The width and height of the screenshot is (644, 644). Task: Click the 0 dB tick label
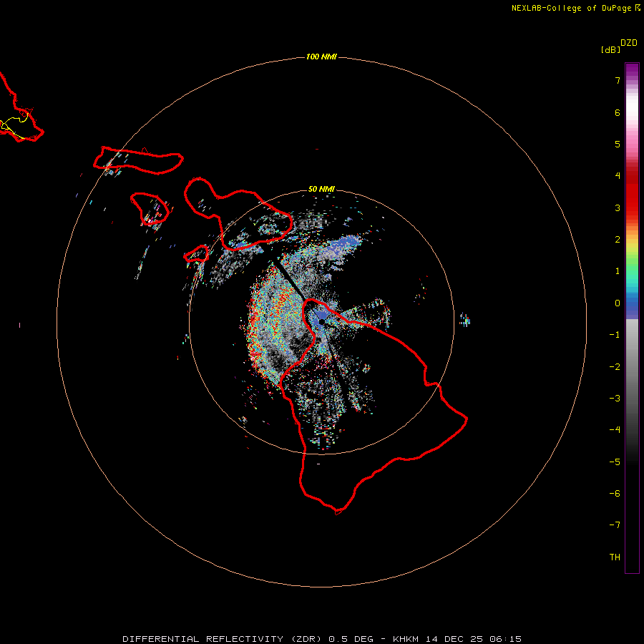tap(618, 303)
